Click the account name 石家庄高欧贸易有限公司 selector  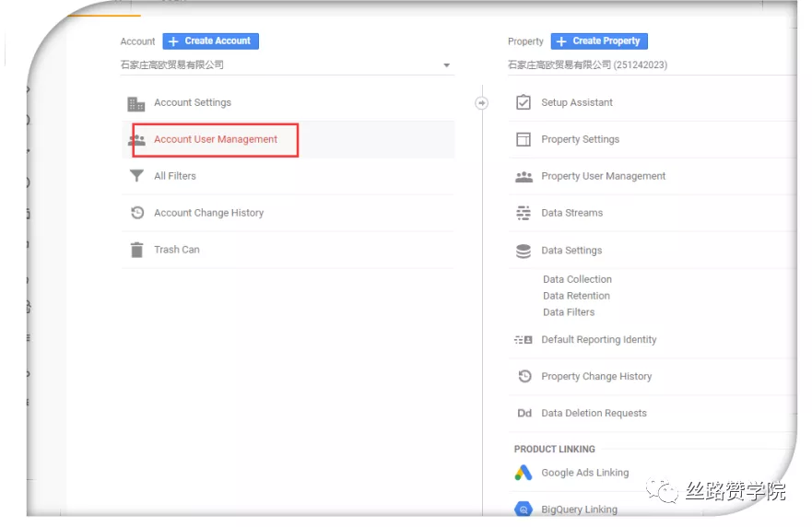pos(288,65)
